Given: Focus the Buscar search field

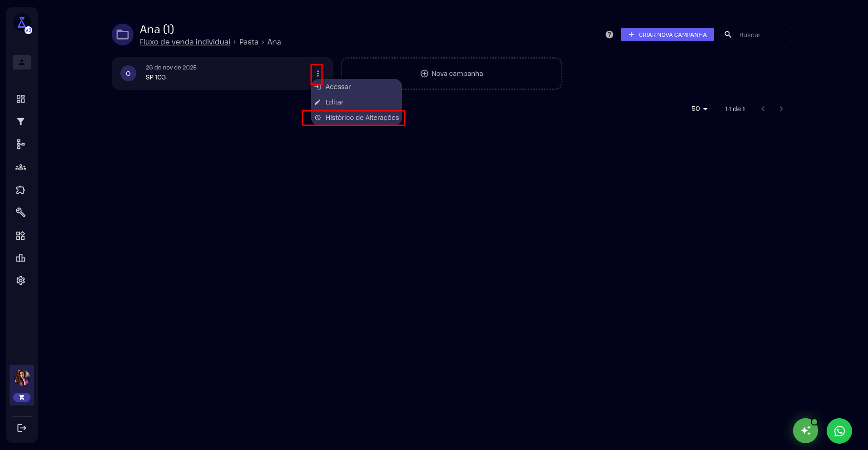Looking at the screenshot, I should click(x=762, y=35).
